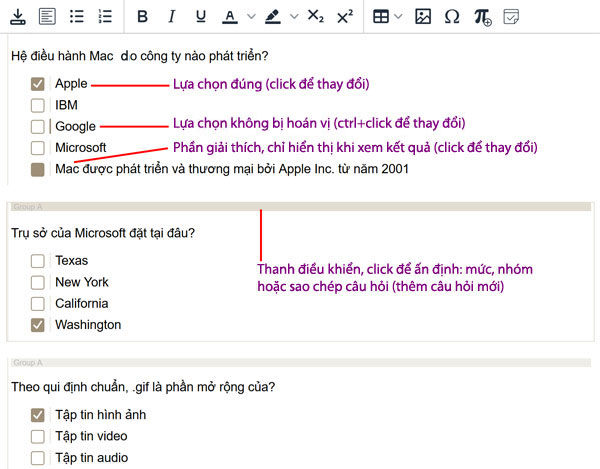Click the Tập tin audio answer text
The image size is (600, 469).
91,458
